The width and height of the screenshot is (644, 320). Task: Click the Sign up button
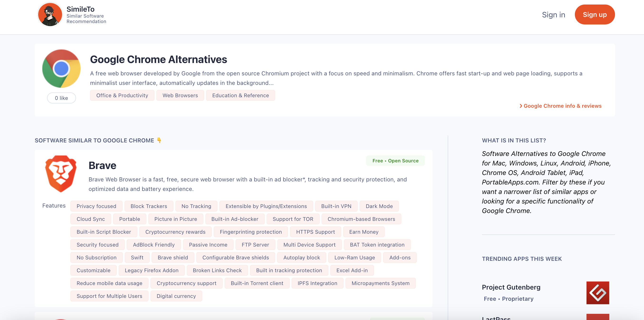(595, 15)
